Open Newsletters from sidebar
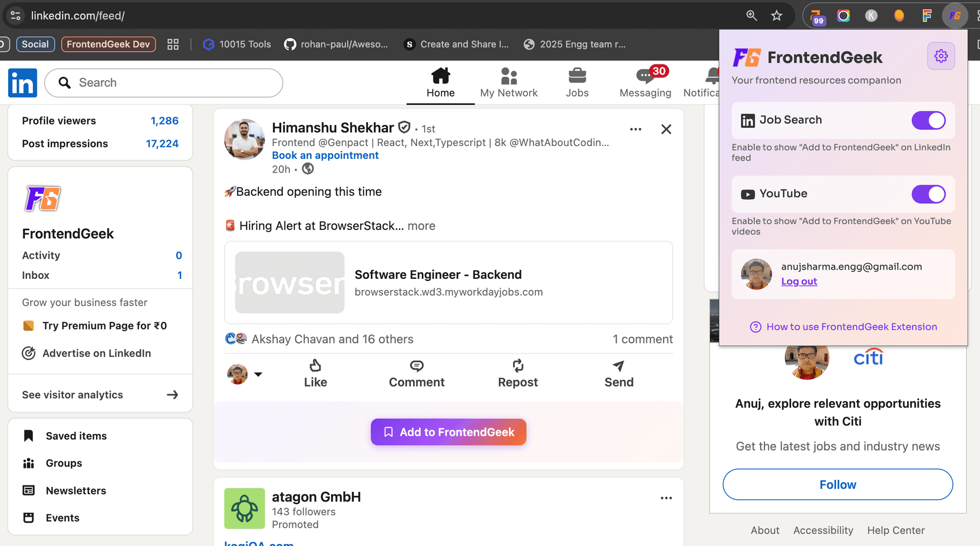Viewport: 980px width, 546px height. 65,490
